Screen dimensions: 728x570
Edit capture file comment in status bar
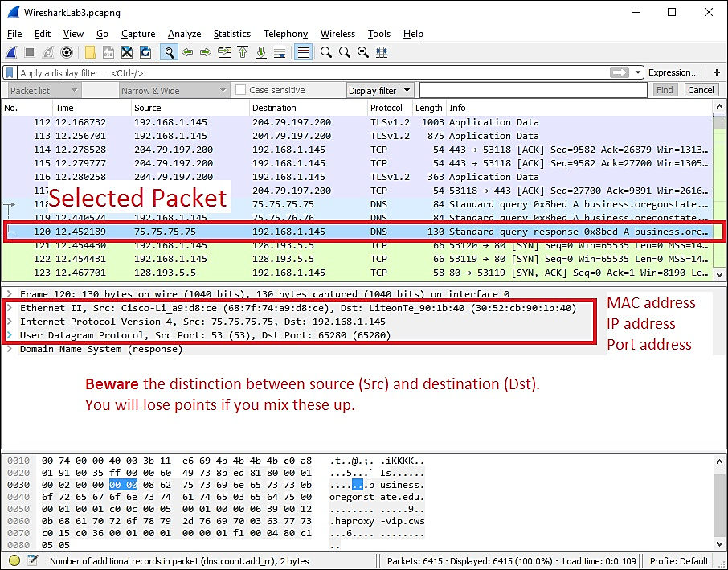(32, 560)
